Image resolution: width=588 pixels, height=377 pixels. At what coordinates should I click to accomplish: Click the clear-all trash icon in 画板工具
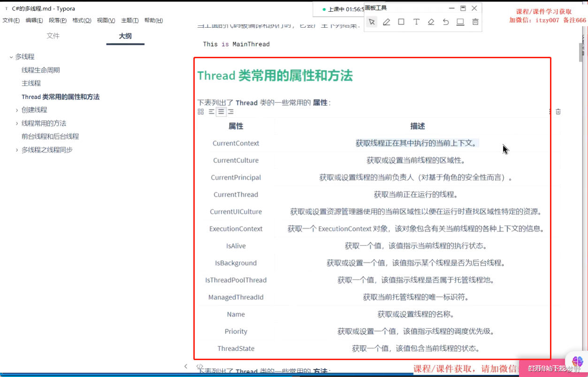pos(475,22)
